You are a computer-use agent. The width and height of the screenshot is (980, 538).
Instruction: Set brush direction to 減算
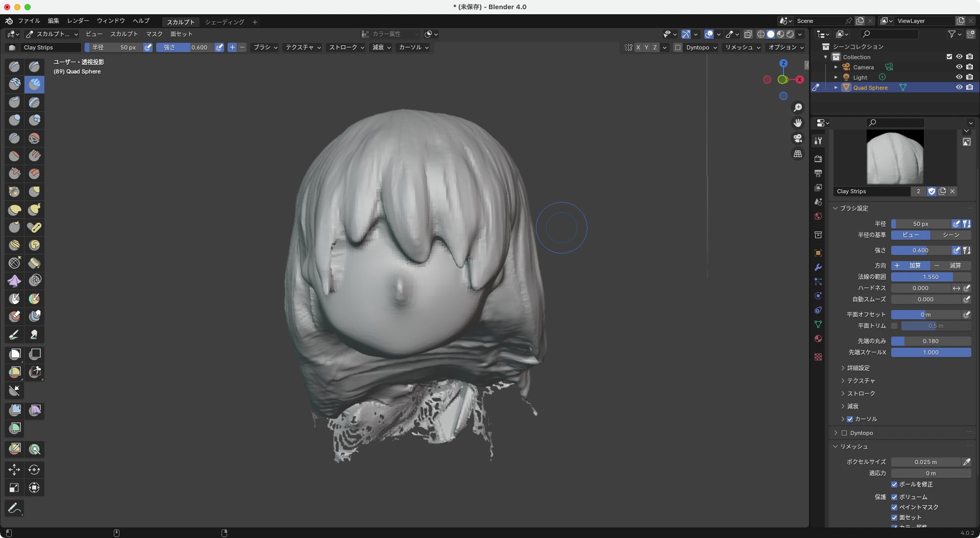pos(951,266)
